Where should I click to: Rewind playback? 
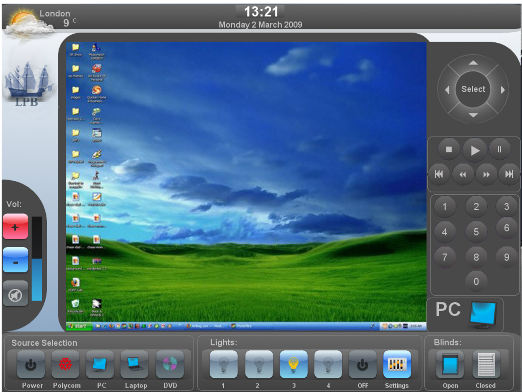click(x=463, y=174)
